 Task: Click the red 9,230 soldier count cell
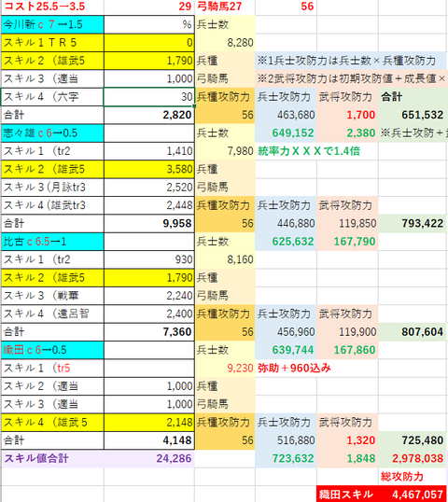click(x=225, y=368)
